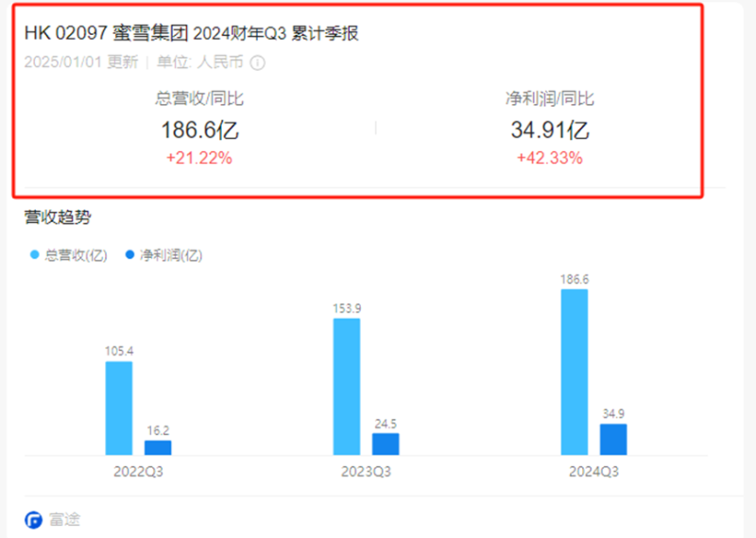This screenshot has height=538, width=756.
Task: Click the 富途 logo icon
Action: pos(33,519)
